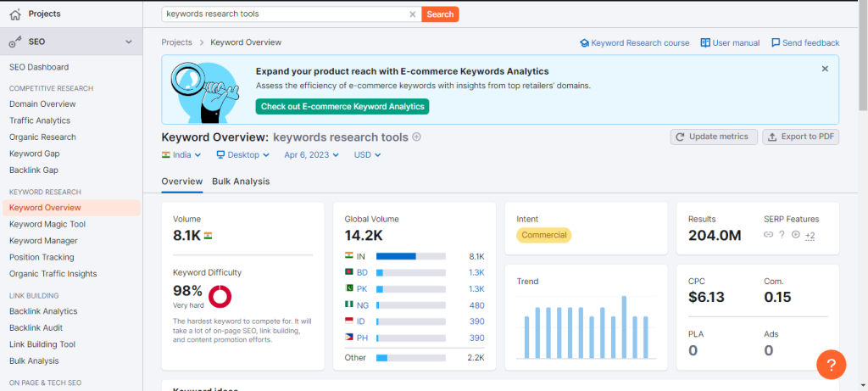This screenshot has width=868, height=391.
Task: Collapse the SEO section in sidebar
Action: click(129, 42)
